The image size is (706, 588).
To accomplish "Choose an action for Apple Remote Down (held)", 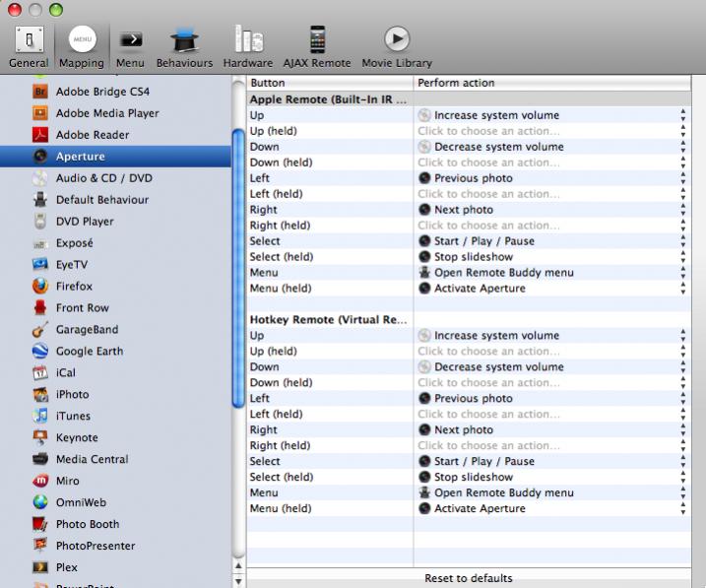I will click(488, 163).
